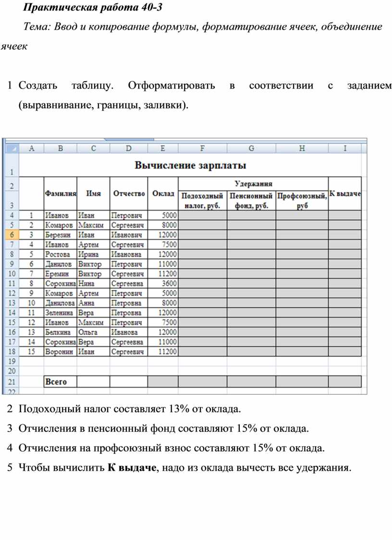The height and width of the screenshot is (540, 392).
Task: Select the salary cell with value 3600
Action: pos(163,283)
